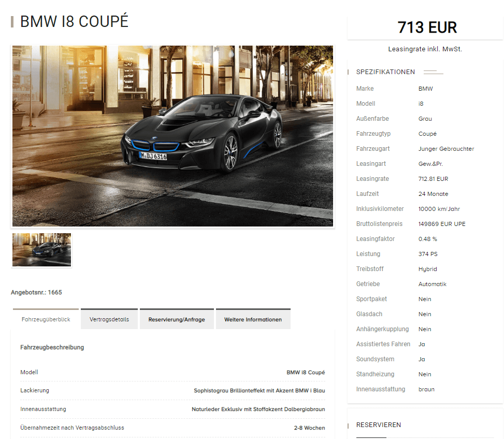This screenshot has width=504, height=439.
Task: Click the Außenfarbe value Grau
Action: (x=425, y=119)
